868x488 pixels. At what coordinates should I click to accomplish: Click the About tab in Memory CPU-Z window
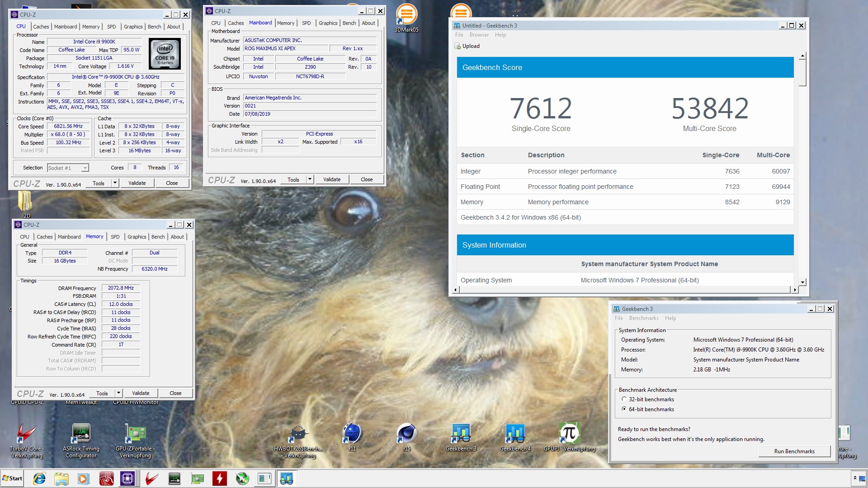point(177,237)
